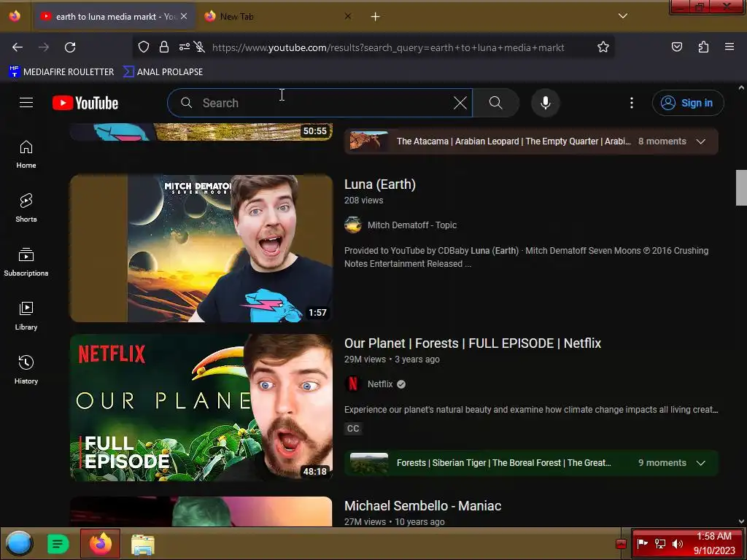Open YouTube settings three-dot menu
Viewport: 747px width, 560px height.
632,103
